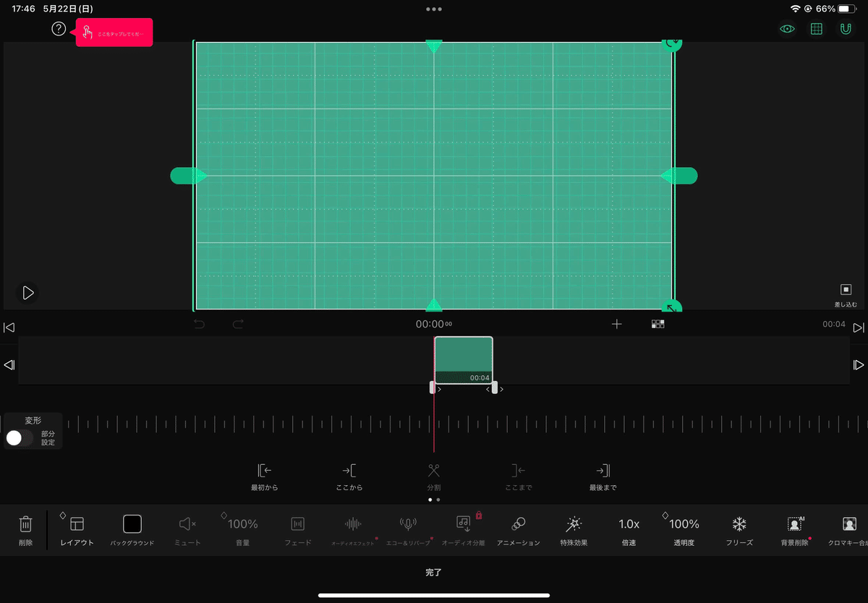Freeze the frame with フリーズ tool
This screenshot has height=603, width=868.
click(x=739, y=530)
